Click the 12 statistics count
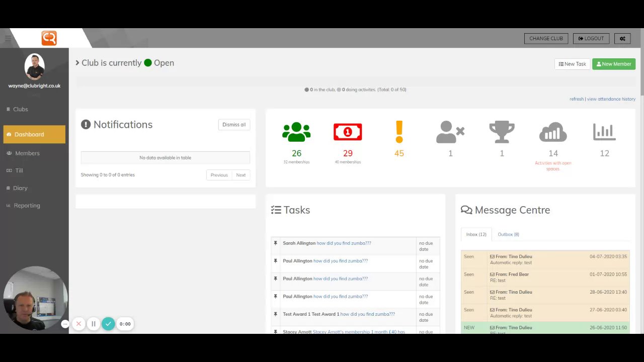The height and width of the screenshot is (362, 644). pyautogui.click(x=604, y=153)
